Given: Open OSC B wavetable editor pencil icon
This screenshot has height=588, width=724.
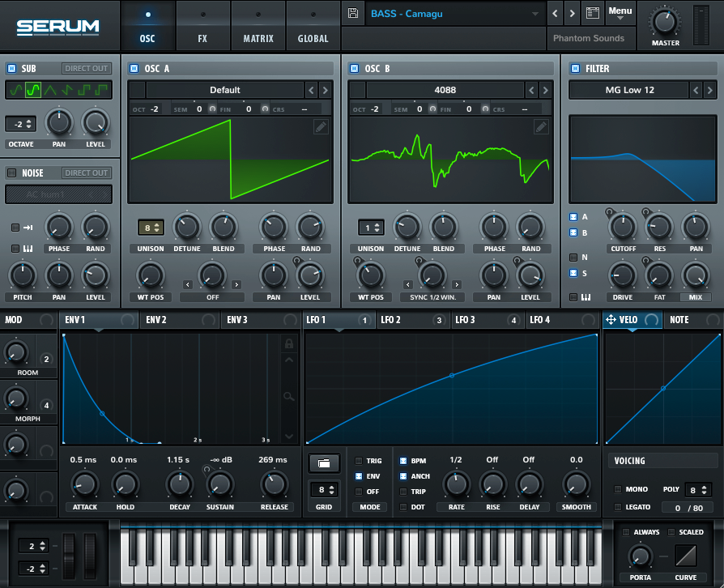Looking at the screenshot, I should (x=541, y=126).
